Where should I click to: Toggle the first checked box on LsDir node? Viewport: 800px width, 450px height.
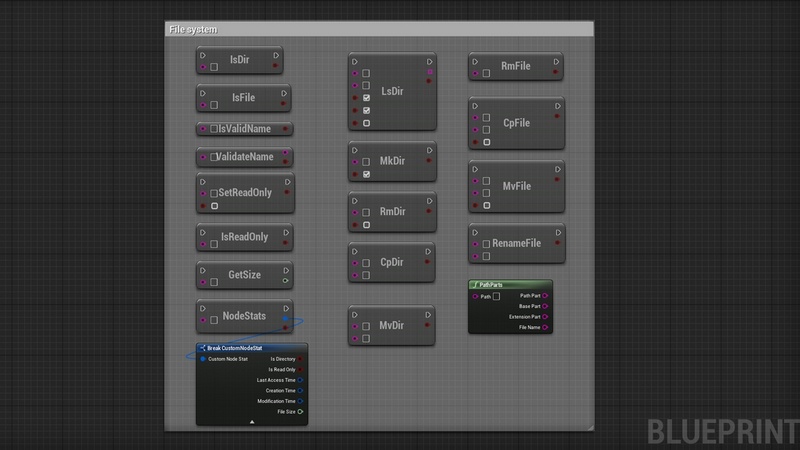coord(367,98)
